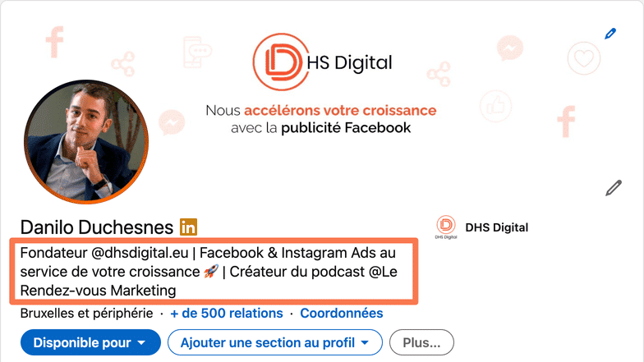The image size is (644, 362).
Task: Click the thumbs-up icon in the banner
Action: click(496, 106)
